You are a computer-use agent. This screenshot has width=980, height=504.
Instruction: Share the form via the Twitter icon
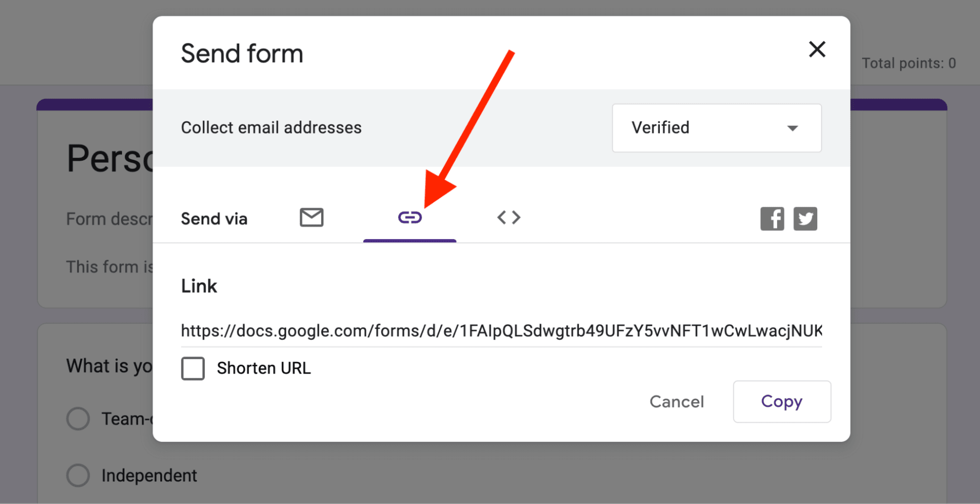(x=805, y=218)
